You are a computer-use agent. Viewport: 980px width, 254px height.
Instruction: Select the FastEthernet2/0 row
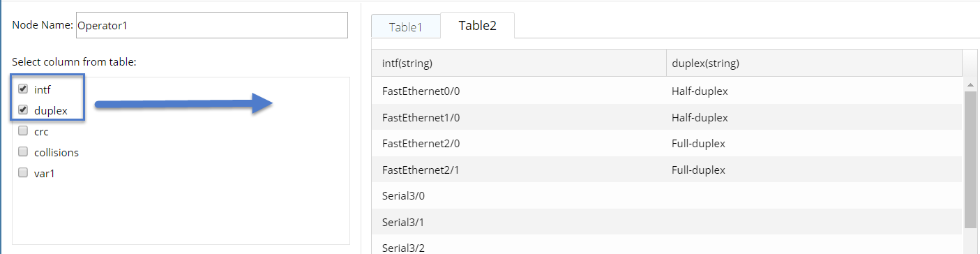pos(667,144)
